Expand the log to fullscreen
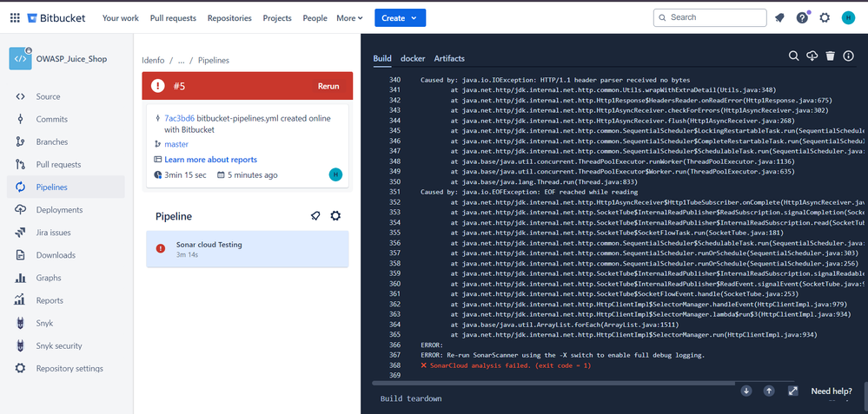Viewport: 868px width, 414px height. 792,391
